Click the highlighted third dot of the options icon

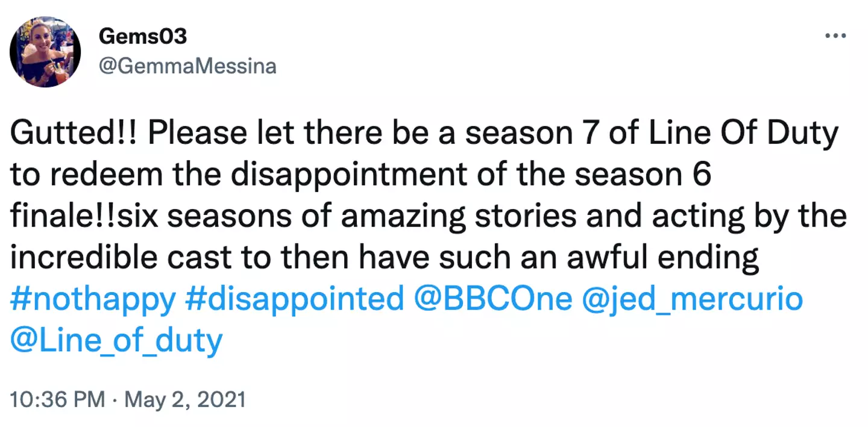843,36
